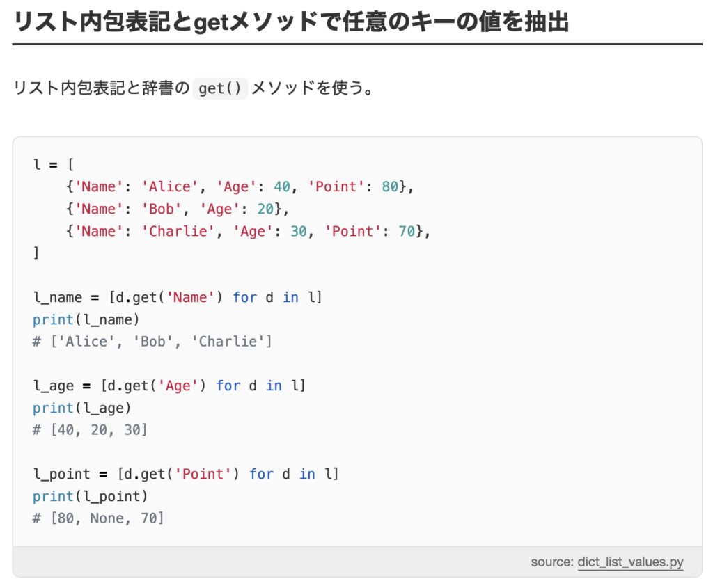Click the print(l_name) statement
Image resolution: width=713 pixels, height=588 pixels.
point(86,319)
